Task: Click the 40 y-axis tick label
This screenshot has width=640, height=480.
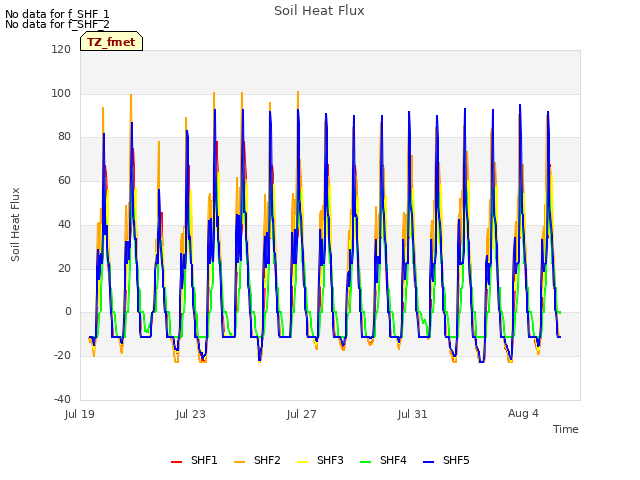Action: tap(64, 224)
